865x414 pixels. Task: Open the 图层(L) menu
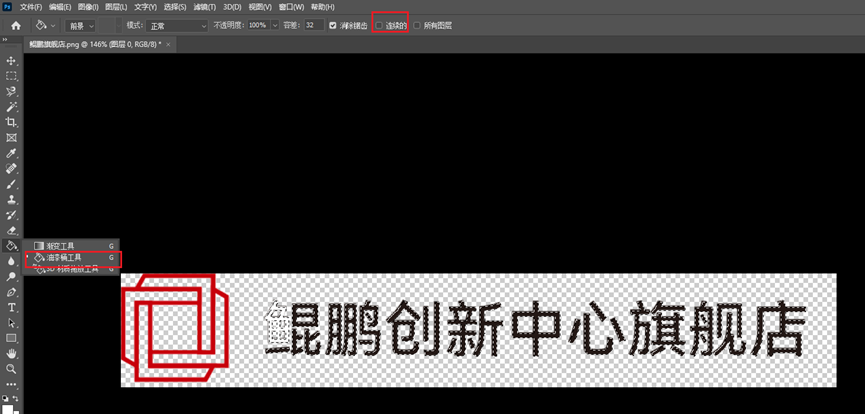pyautogui.click(x=116, y=7)
